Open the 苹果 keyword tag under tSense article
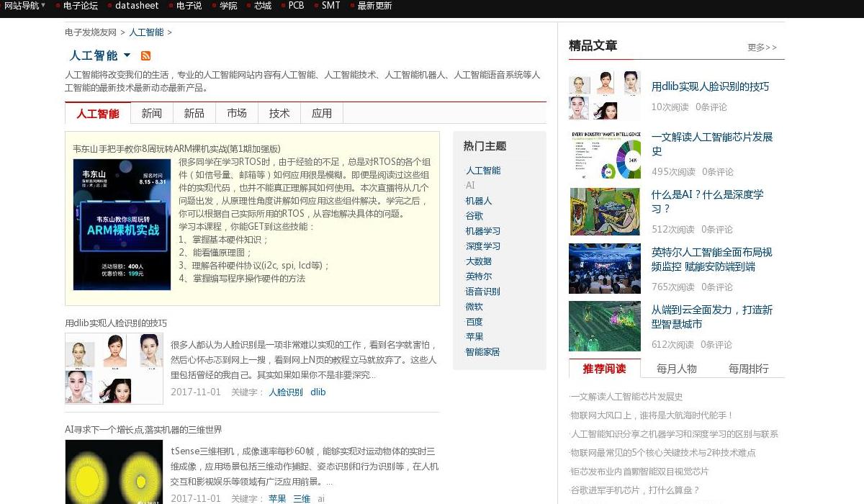 click(277, 498)
